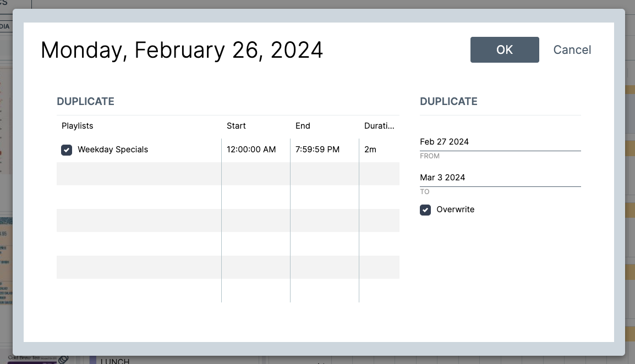635x364 pixels.
Task: Select the Weekday Specials playlist name
Action: pyautogui.click(x=113, y=150)
